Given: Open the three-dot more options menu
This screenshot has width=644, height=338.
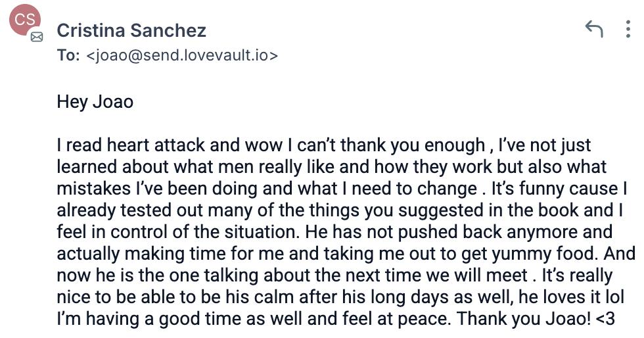Looking at the screenshot, I should coord(628,29).
